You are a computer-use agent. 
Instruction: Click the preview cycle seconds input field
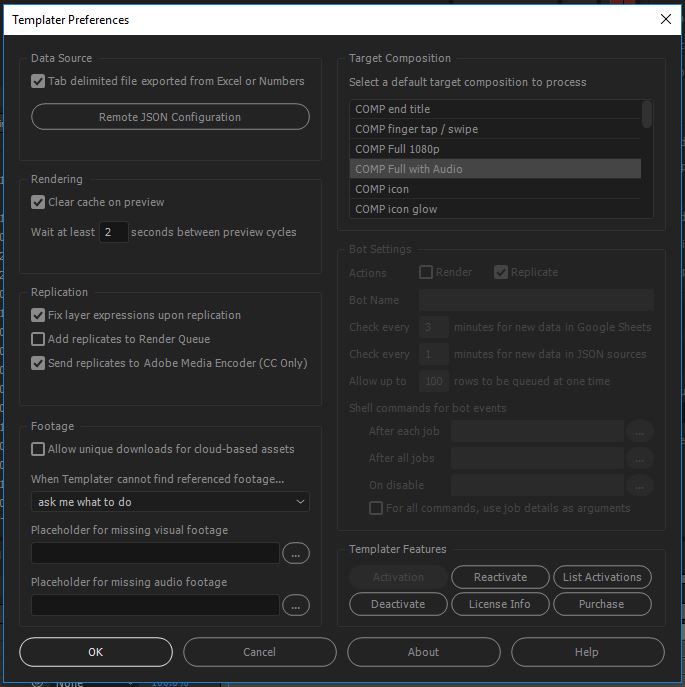point(114,232)
